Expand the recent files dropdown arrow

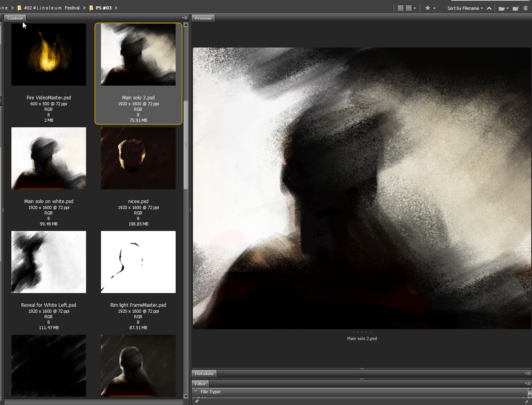(x=508, y=8)
